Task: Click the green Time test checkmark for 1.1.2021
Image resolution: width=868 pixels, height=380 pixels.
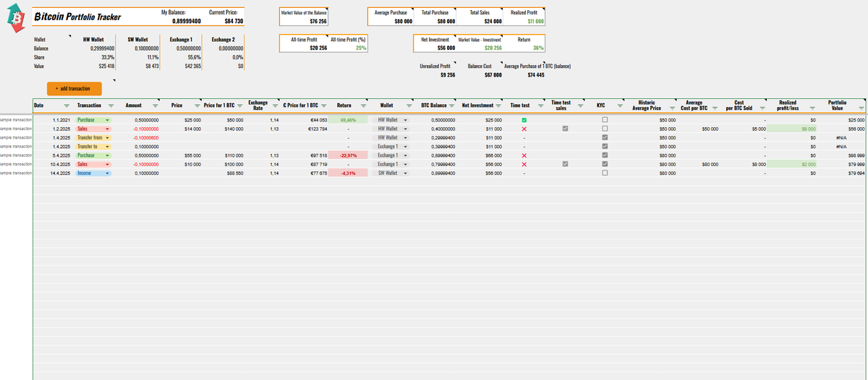Action: 524,120
